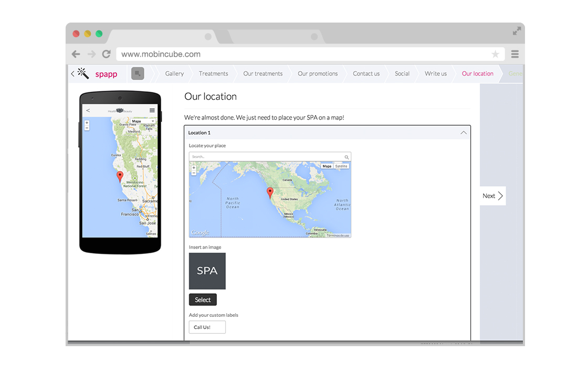Open the Write us step tab
588x375 pixels.
pos(435,73)
